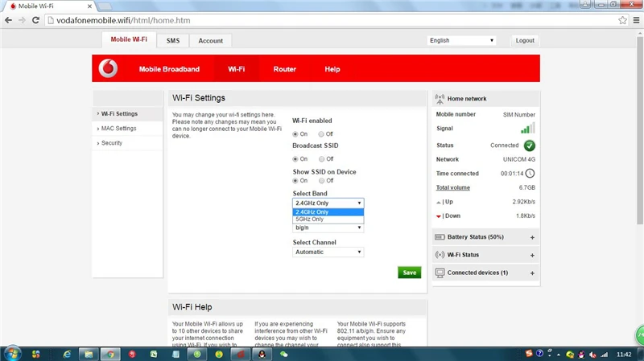Open the b/g/n mode dropdown
The width and height of the screenshot is (644, 361).
(x=328, y=228)
